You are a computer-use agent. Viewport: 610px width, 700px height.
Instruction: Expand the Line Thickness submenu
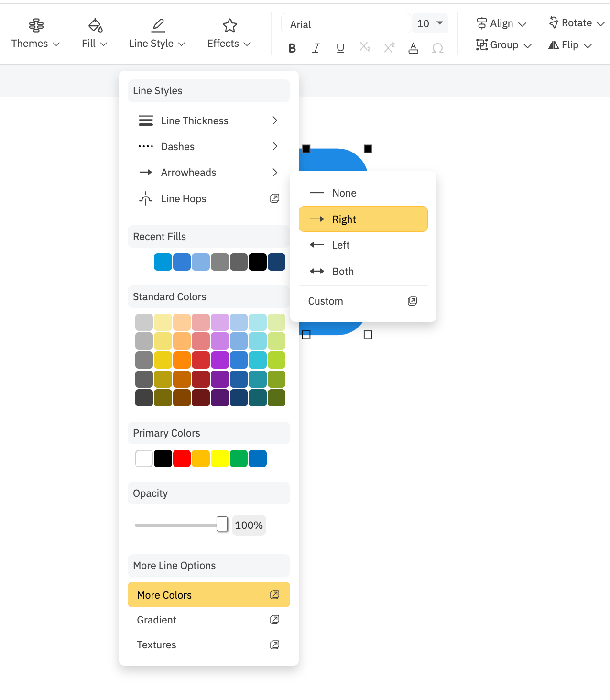208,120
